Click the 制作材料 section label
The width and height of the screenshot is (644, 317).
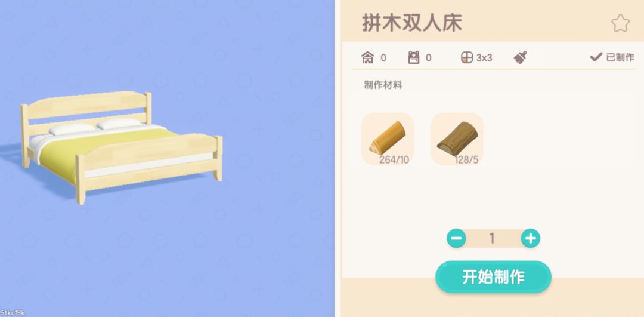[x=383, y=85]
